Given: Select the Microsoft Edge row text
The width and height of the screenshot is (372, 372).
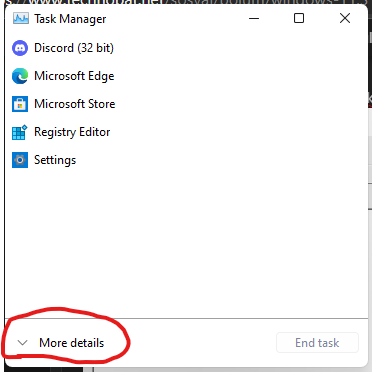Looking at the screenshot, I should [x=74, y=76].
